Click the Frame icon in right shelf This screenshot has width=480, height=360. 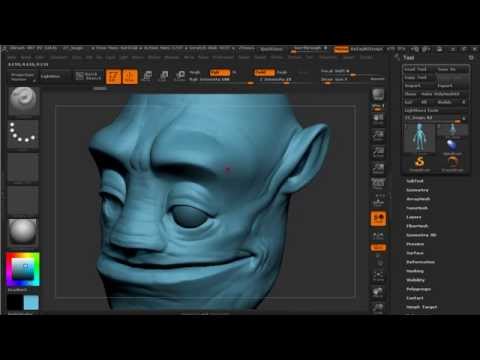pos(378,275)
